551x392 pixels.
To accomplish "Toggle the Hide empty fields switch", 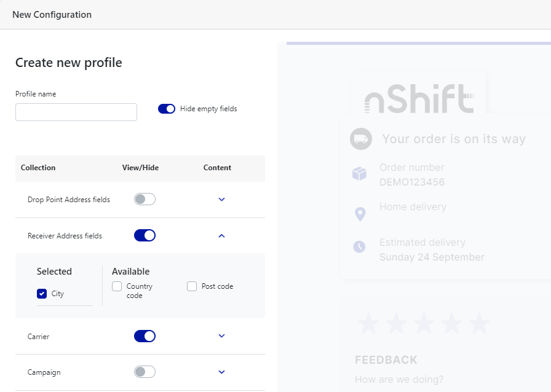I will (x=167, y=109).
